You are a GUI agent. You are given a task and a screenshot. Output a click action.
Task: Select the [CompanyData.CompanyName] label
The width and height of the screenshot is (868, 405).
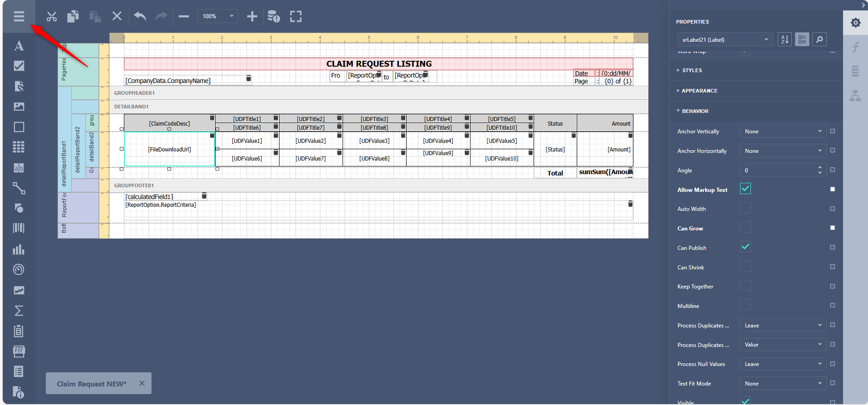187,81
